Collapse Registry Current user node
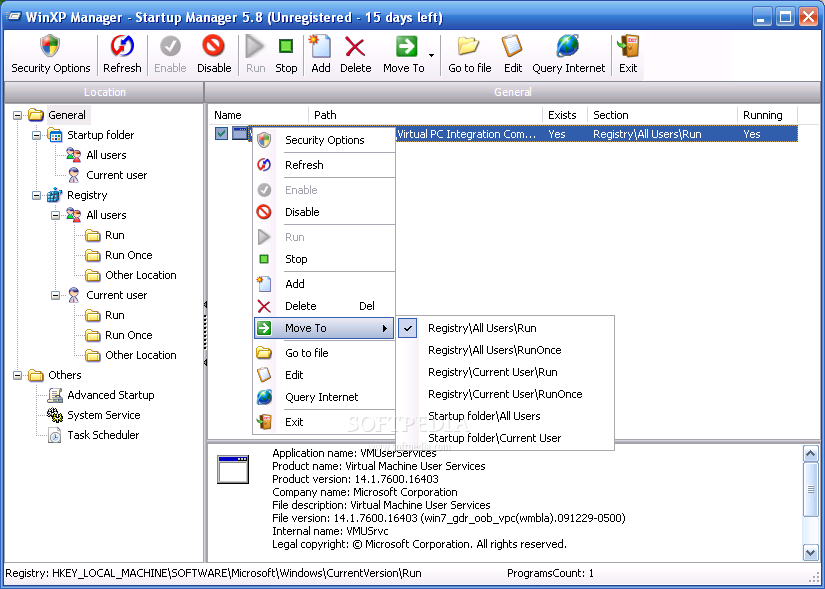The height and width of the screenshot is (589, 825). pyautogui.click(x=55, y=295)
